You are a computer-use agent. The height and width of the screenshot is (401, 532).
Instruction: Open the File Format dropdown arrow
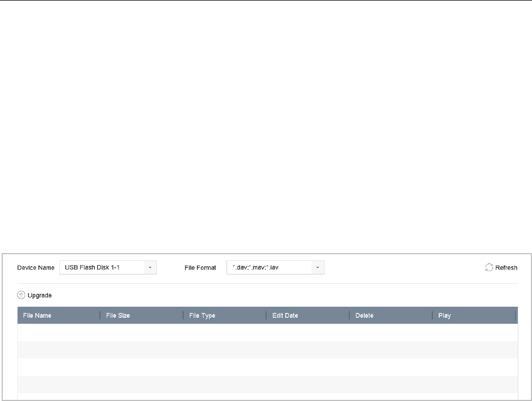click(318, 267)
